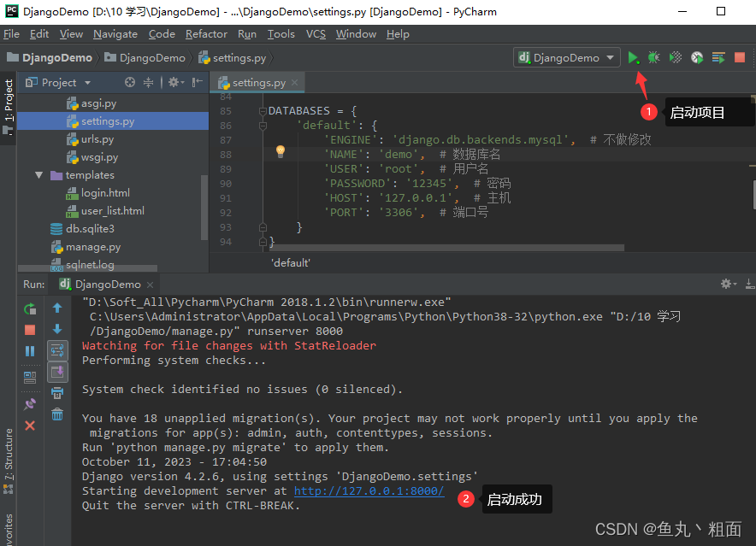Toggle scroll to end in Run console

pos(57,372)
